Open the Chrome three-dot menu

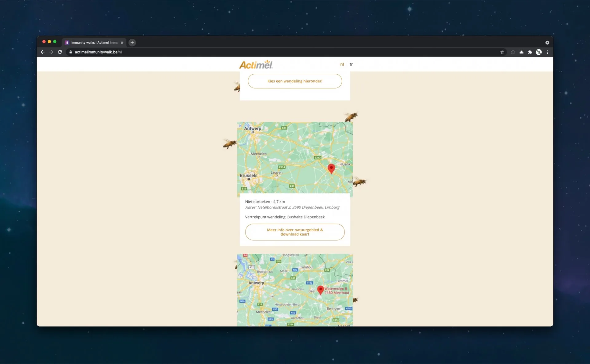547,52
